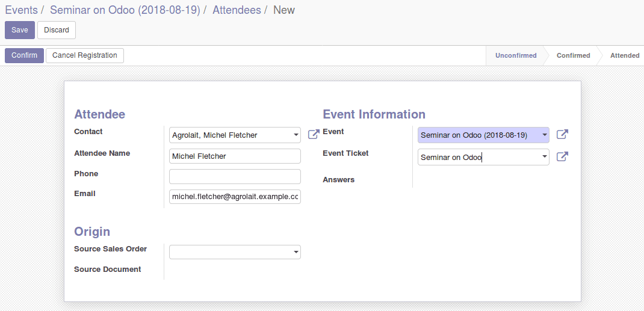Open the Source Sales Order dropdown
The height and width of the screenshot is (311, 644).
pyautogui.click(x=235, y=252)
